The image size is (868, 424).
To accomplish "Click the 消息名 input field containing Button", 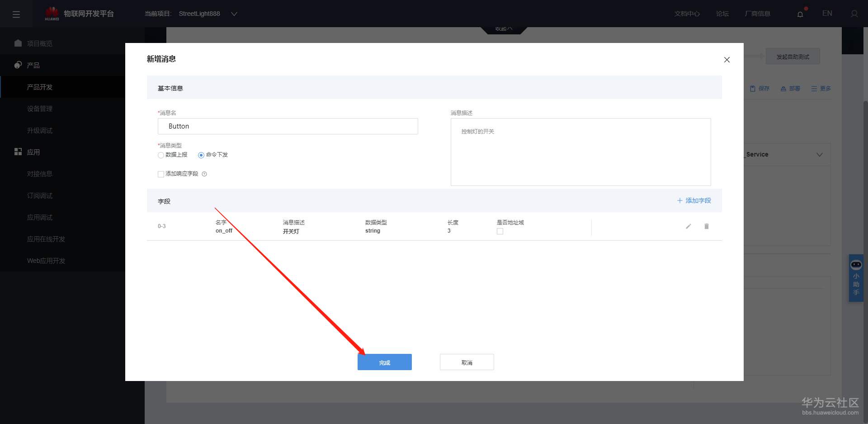I will click(x=288, y=126).
